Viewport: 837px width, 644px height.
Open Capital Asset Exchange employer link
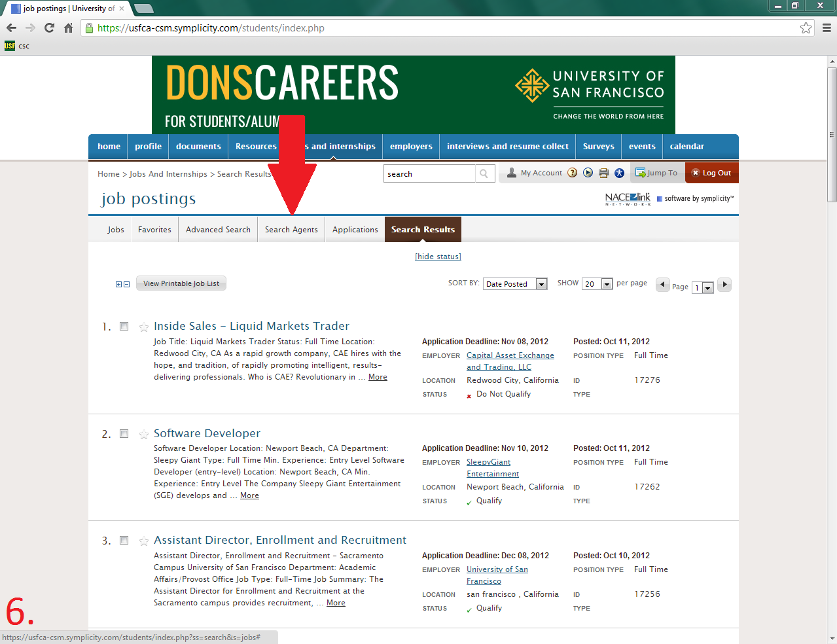coord(510,361)
